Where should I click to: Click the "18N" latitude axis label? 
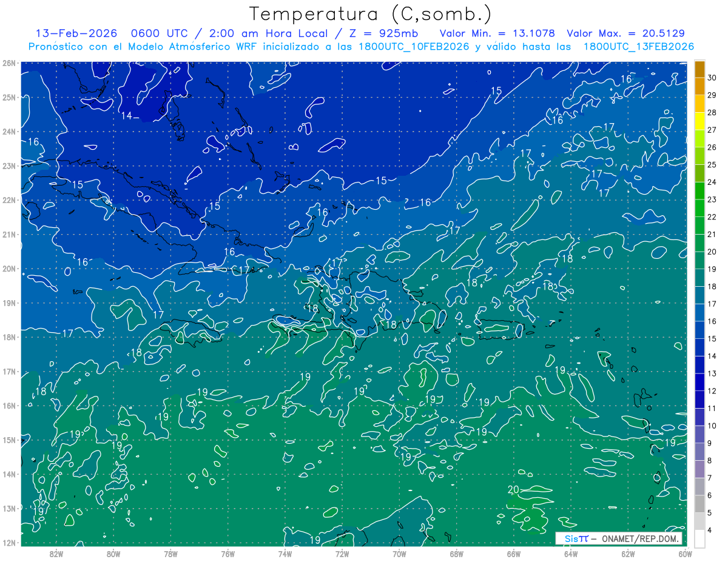(x=8, y=337)
